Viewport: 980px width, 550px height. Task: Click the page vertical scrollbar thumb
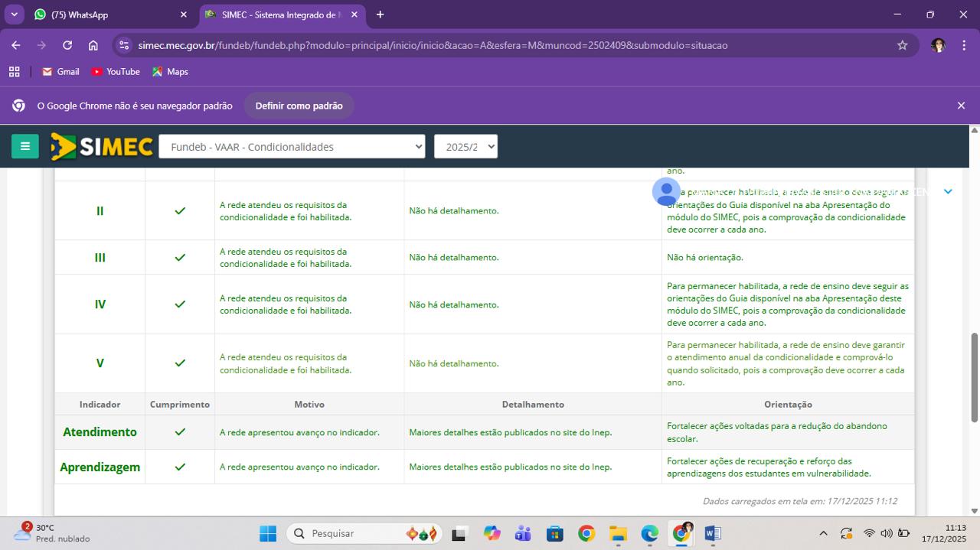point(975,377)
